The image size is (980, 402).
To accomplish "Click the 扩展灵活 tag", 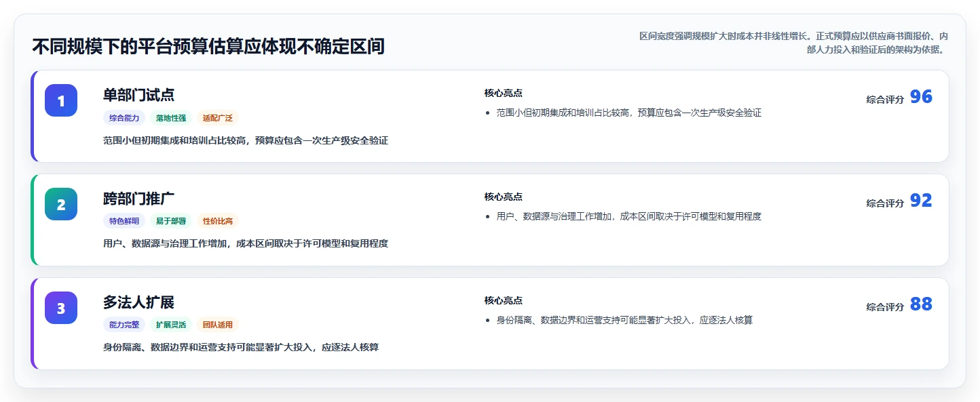I will pyautogui.click(x=171, y=325).
